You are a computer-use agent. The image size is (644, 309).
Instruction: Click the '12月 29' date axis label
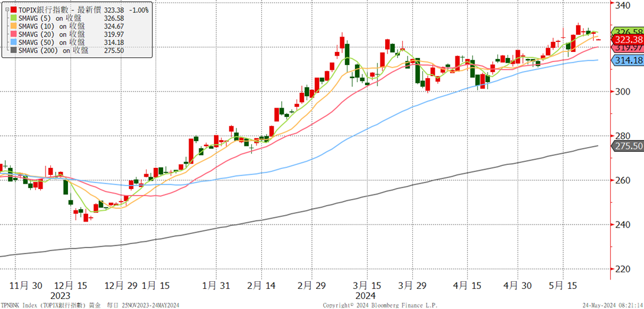pyautogui.click(x=121, y=286)
